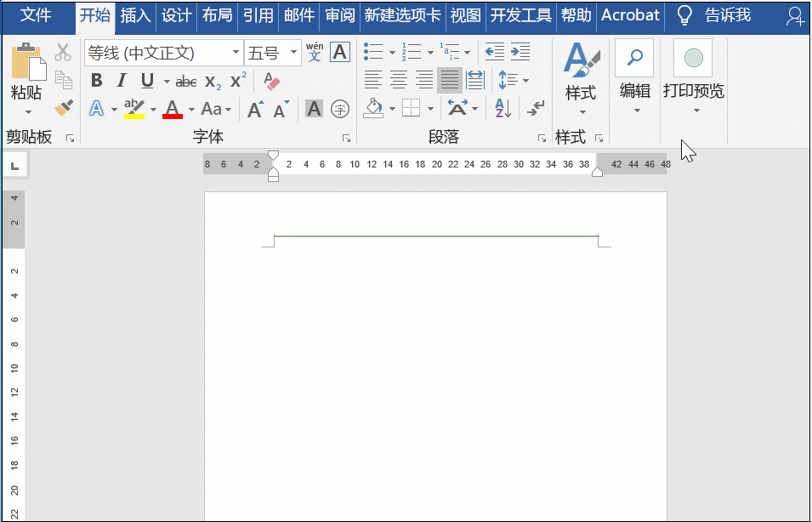Click the sort A-Z icon
This screenshot has height=522, width=812.
point(503,108)
